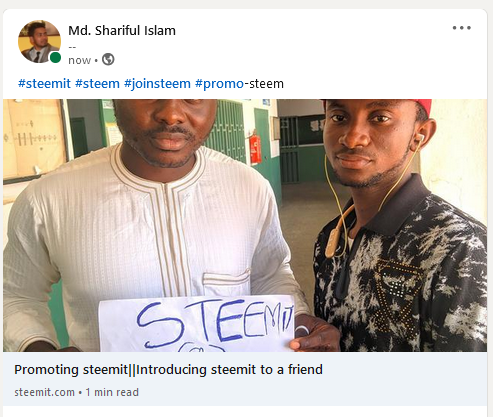This screenshot has height=417, width=493.
Task: Click the red fire extinguisher in photo background
Action: pyautogui.click(x=255, y=148)
